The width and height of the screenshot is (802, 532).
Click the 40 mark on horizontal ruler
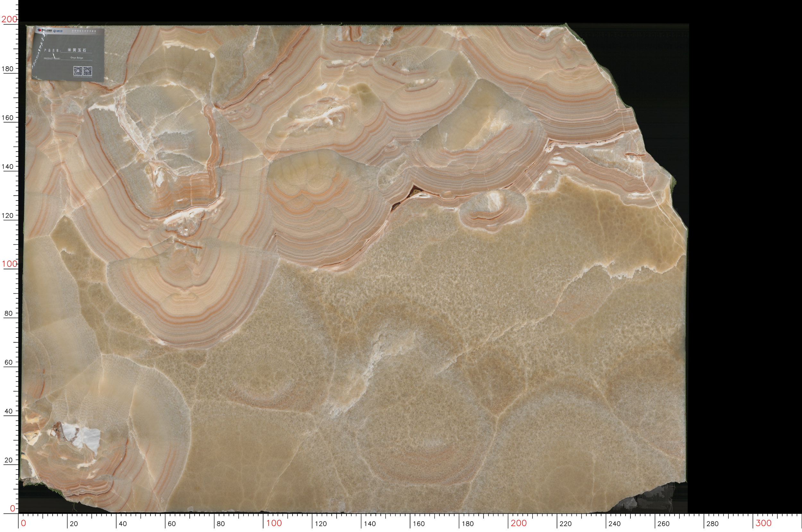[123, 524]
